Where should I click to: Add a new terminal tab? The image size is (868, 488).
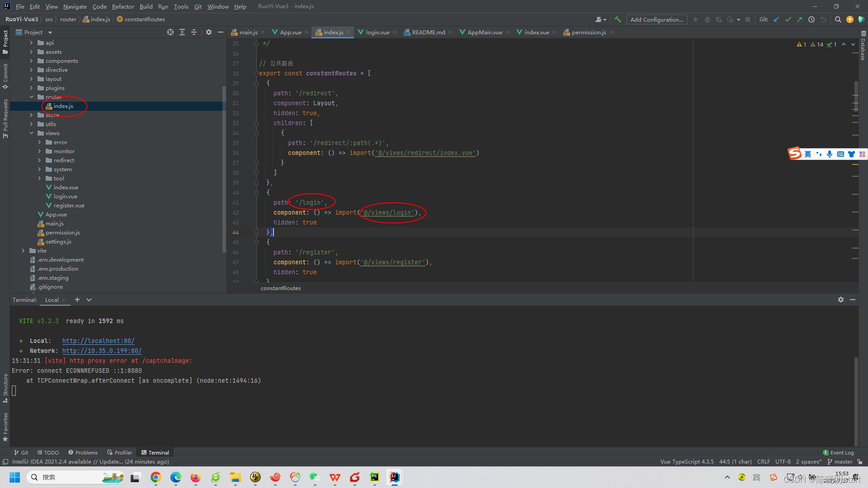(x=77, y=300)
